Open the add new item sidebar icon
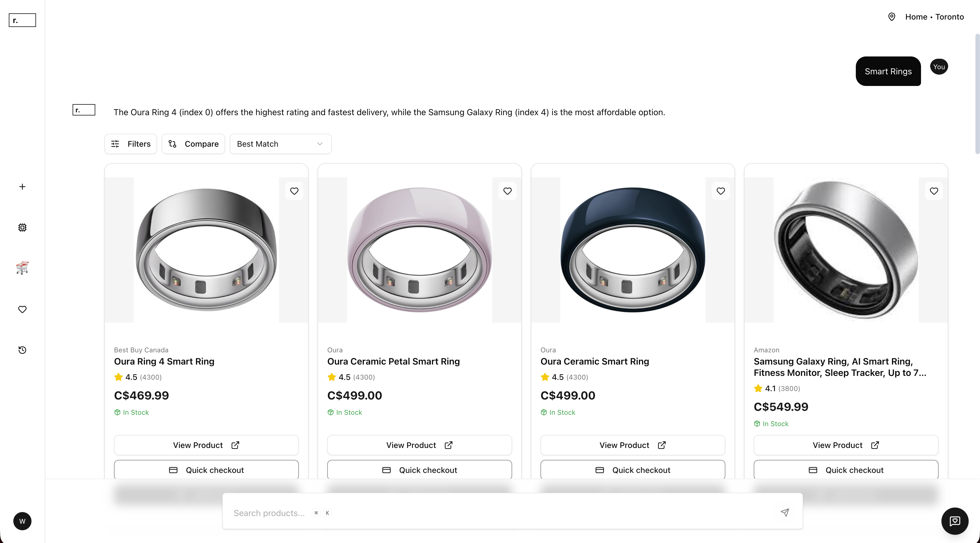Image resolution: width=980 pixels, height=543 pixels. (22, 186)
